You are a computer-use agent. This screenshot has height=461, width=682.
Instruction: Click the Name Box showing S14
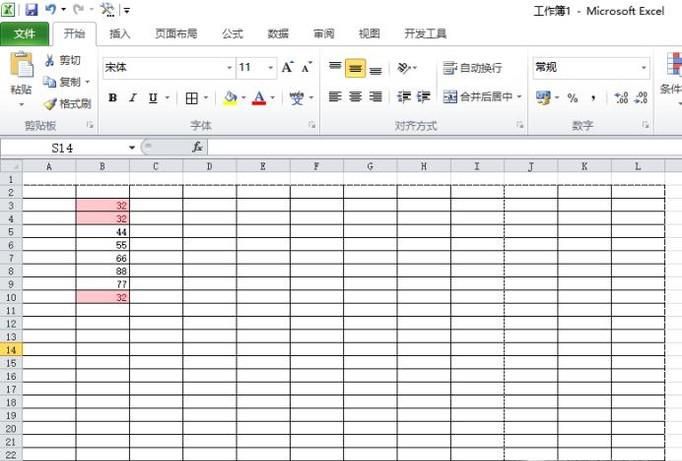coord(64,148)
